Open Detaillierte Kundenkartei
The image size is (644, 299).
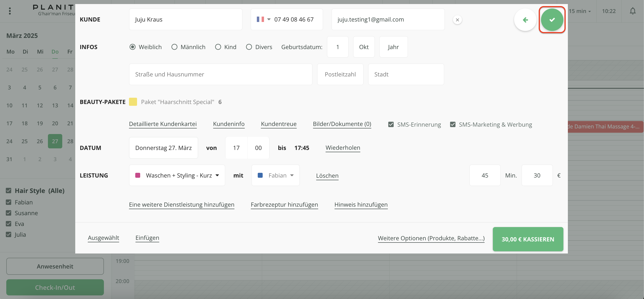pos(163,124)
